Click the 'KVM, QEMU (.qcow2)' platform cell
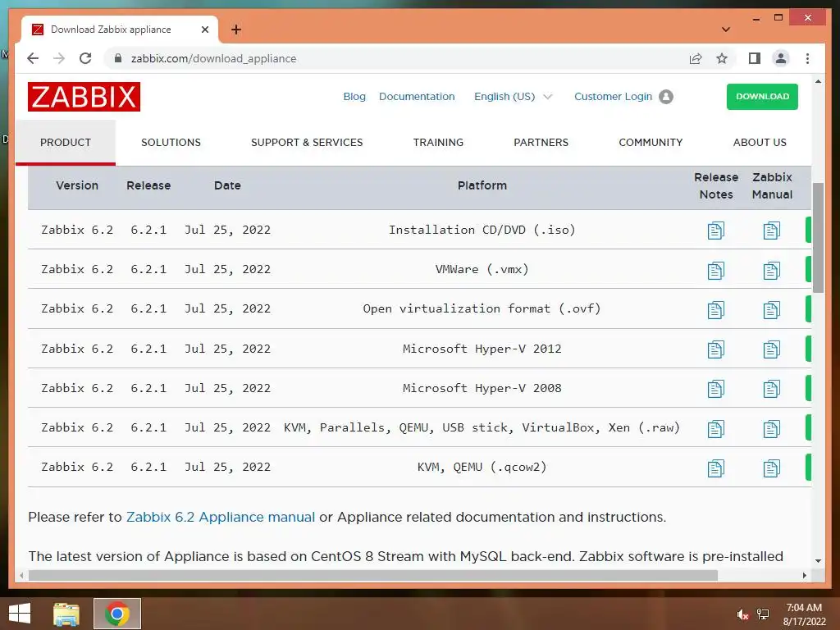The image size is (840, 630). tap(482, 467)
